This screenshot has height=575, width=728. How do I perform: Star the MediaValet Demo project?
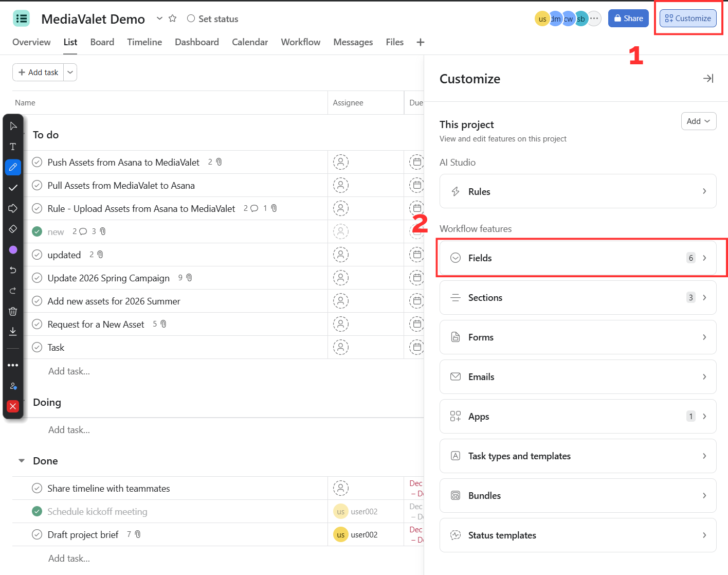173,19
